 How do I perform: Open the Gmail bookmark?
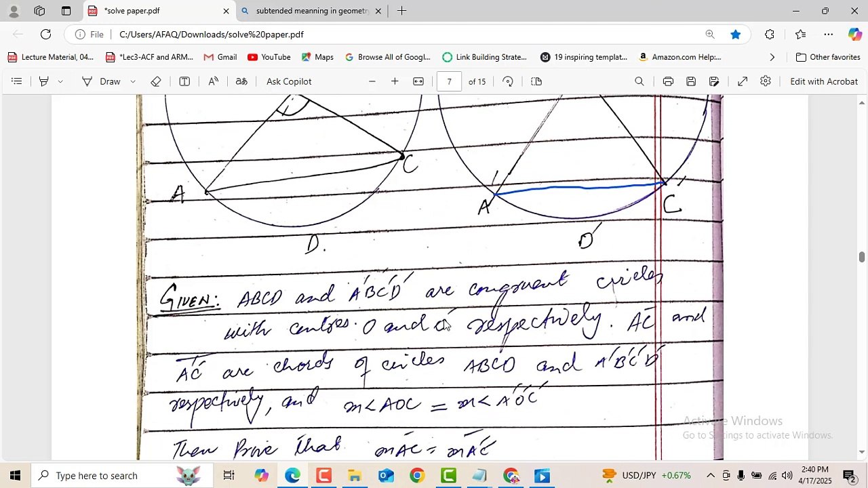pos(220,57)
